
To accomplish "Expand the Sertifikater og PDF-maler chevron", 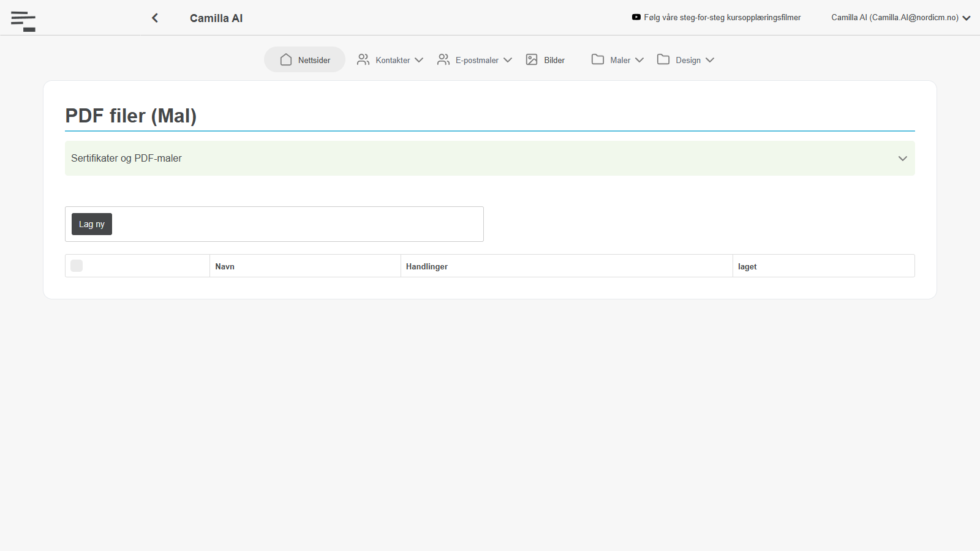I will pyautogui.click(x=903, y=159).
